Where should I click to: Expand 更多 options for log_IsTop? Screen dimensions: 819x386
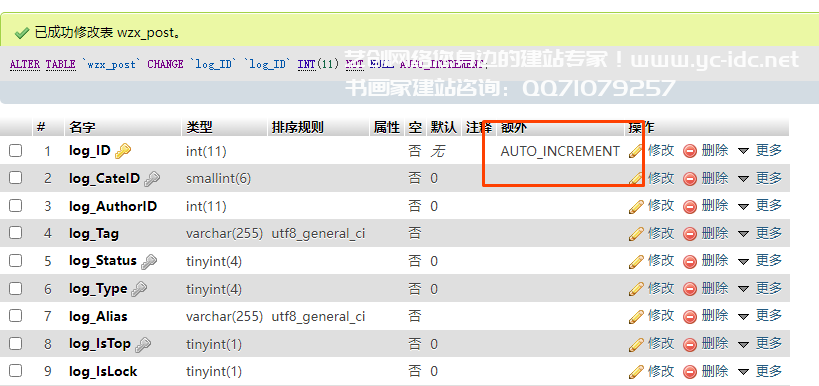(x=760, y=344)
